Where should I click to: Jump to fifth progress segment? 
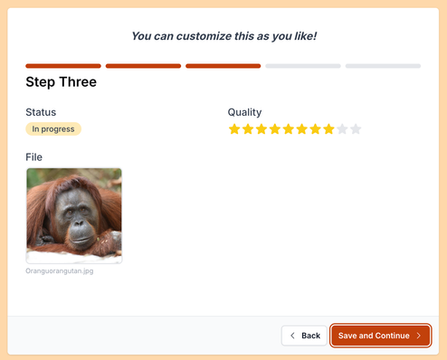click(383, 66)
